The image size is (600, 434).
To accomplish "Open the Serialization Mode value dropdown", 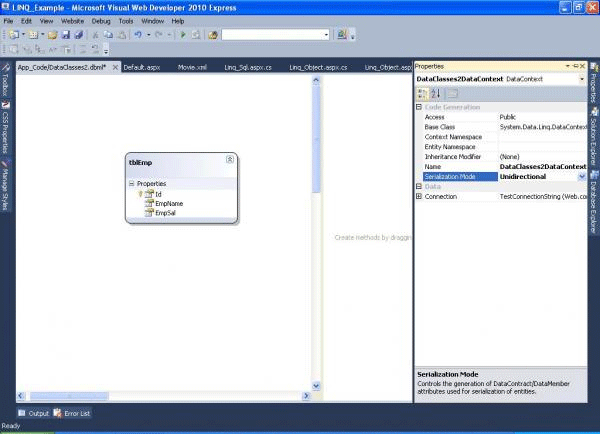I will (x=582, y=176).
